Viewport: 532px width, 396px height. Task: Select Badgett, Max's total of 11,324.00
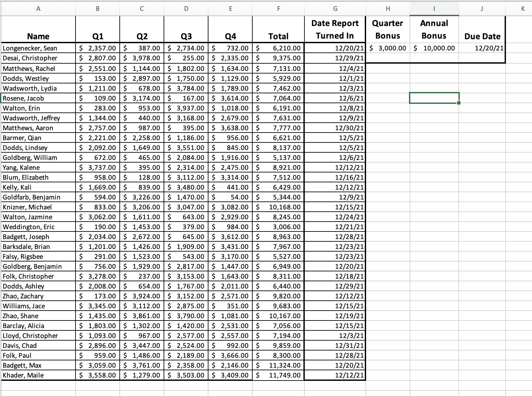click(x=278, y=365)
